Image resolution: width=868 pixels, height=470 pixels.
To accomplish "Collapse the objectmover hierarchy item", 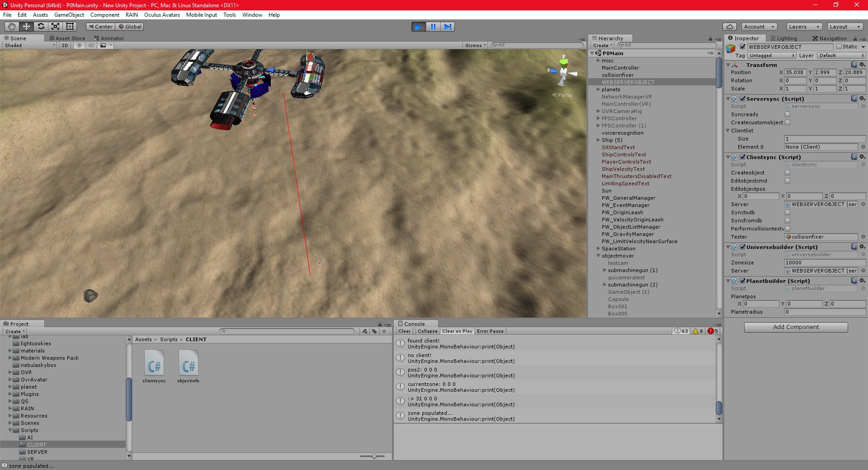I will 598,256.
